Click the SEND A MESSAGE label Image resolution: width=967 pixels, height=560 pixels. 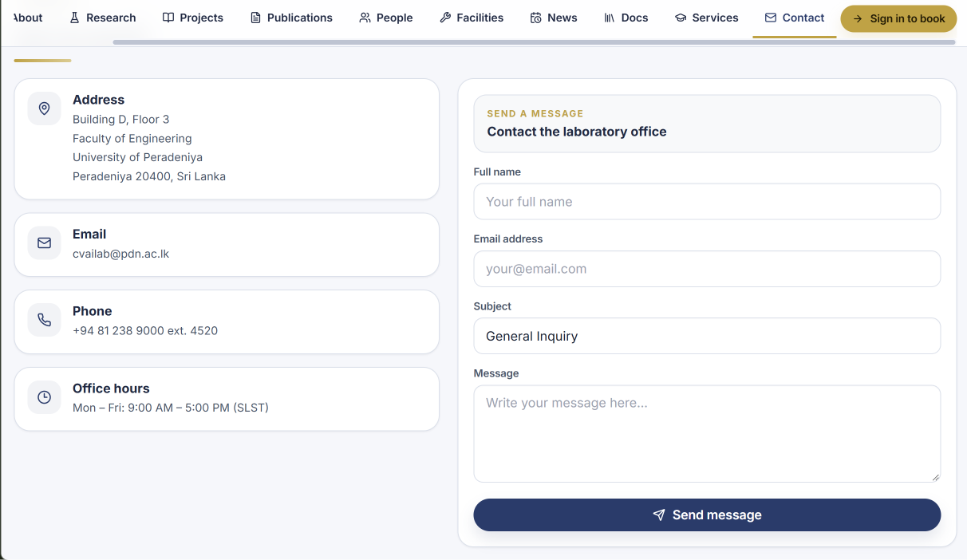point(535,113)
